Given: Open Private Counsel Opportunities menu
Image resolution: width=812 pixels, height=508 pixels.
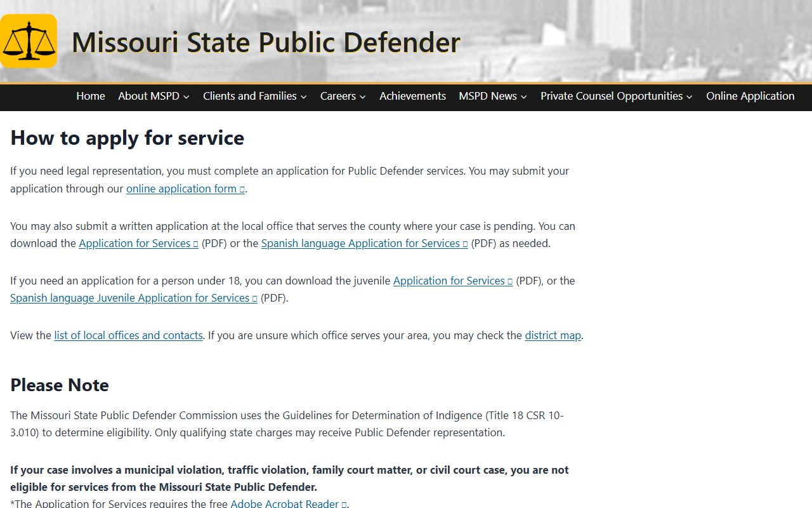Looking at the screenshot, I should point(612,96).
